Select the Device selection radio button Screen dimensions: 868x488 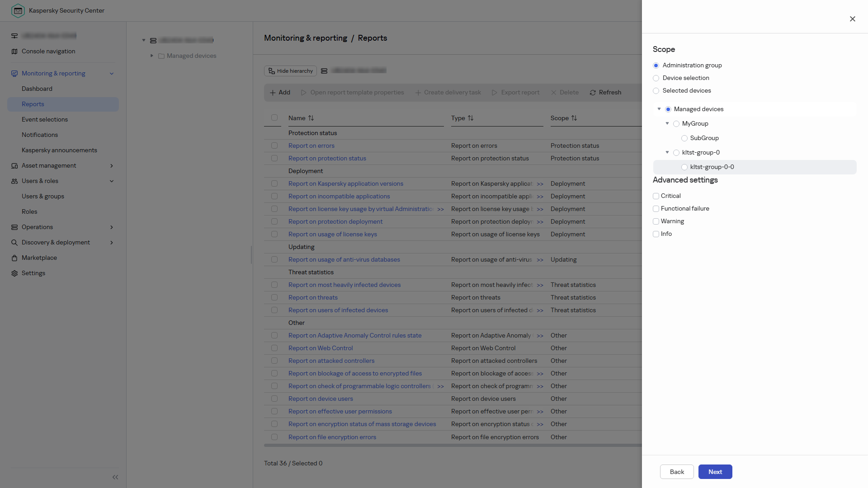tap(656, 78)
